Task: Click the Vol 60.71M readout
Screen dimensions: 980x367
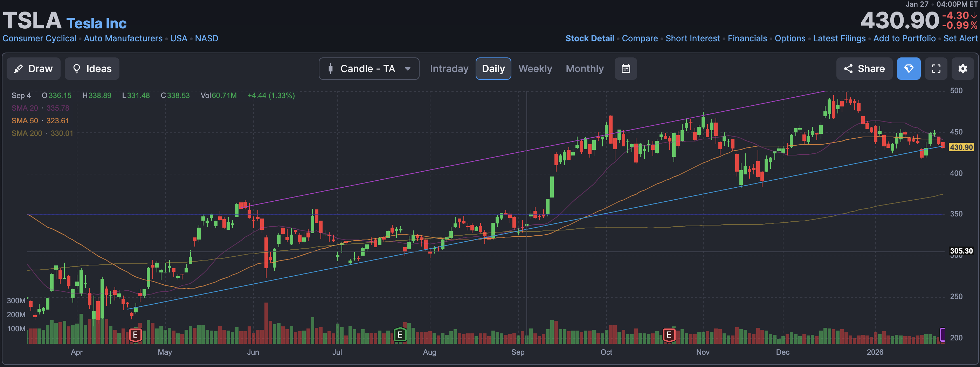Action: [218, 96]
